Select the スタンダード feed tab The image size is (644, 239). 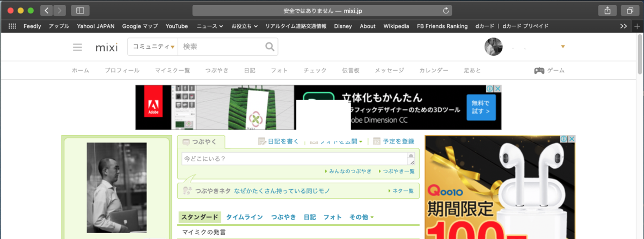pos(199,217)
